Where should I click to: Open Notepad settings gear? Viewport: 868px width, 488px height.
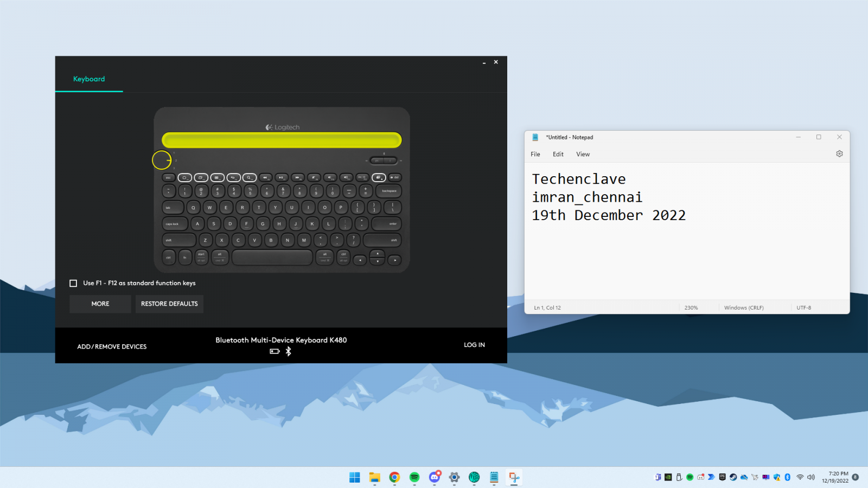[x=839, y=154]
